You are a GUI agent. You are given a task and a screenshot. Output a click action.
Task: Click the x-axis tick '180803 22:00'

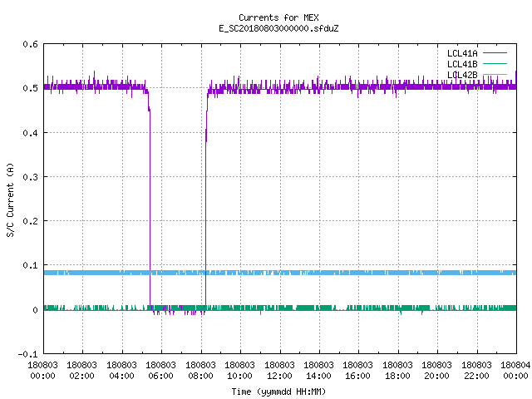[x=476, y=370]
